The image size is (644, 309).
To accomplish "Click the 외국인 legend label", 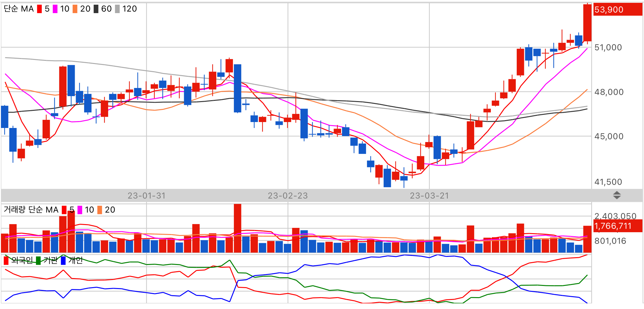I will tap(22, 260).
